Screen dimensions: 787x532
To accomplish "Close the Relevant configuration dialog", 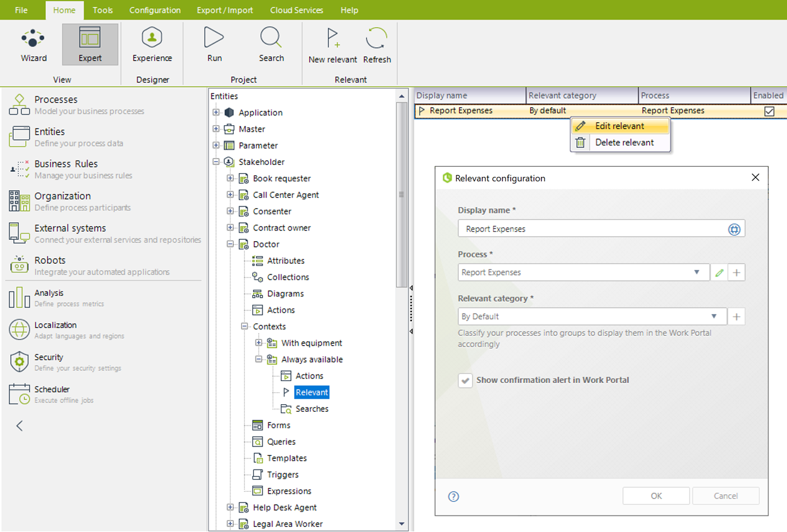I will point(756,178).
